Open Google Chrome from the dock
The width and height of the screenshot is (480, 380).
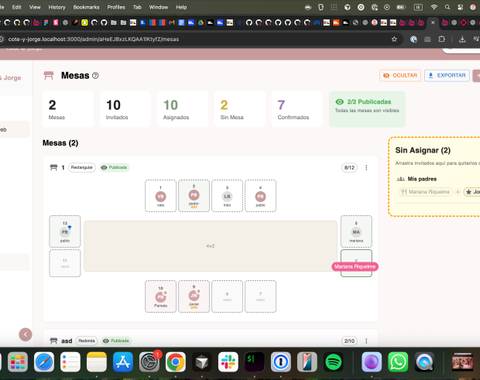[176, 362]
